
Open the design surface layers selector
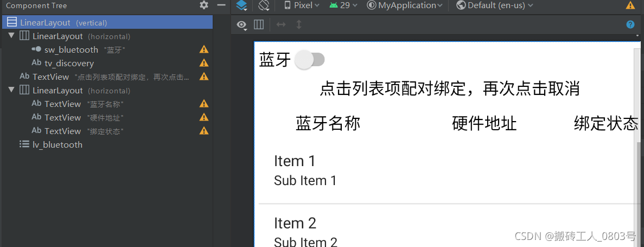click(242, 5)
